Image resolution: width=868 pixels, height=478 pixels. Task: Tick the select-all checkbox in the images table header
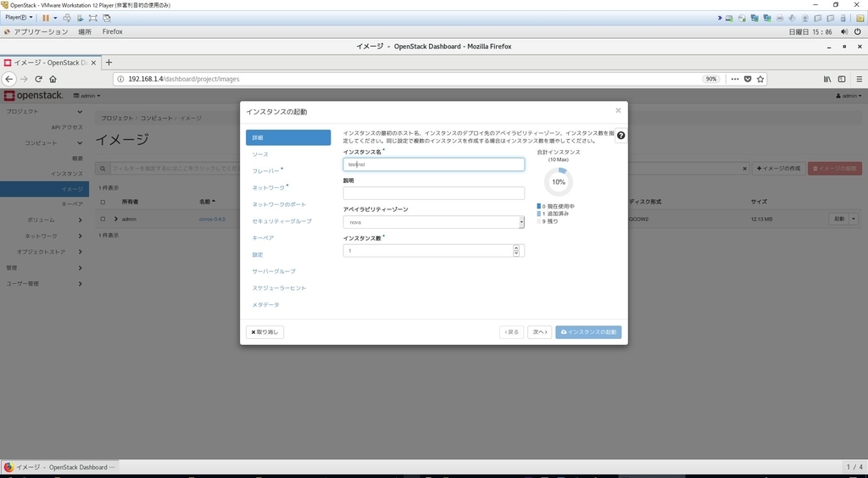point(103,202)
